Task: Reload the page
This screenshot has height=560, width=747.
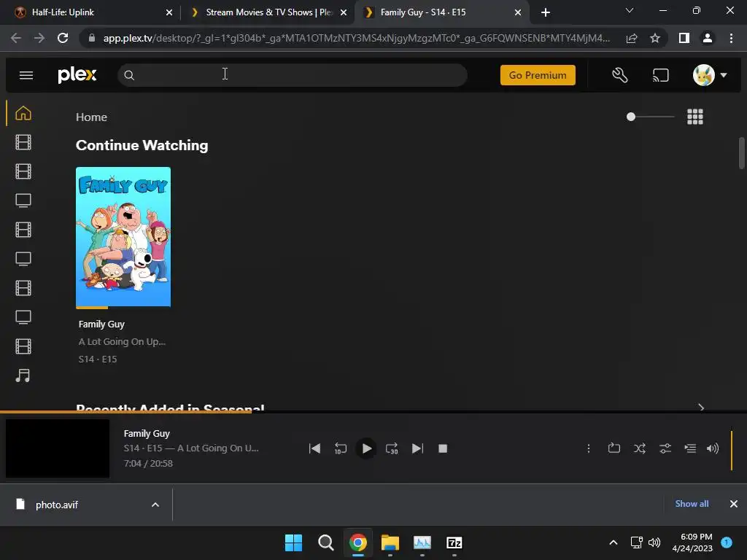Action: [x=63, y=38]
